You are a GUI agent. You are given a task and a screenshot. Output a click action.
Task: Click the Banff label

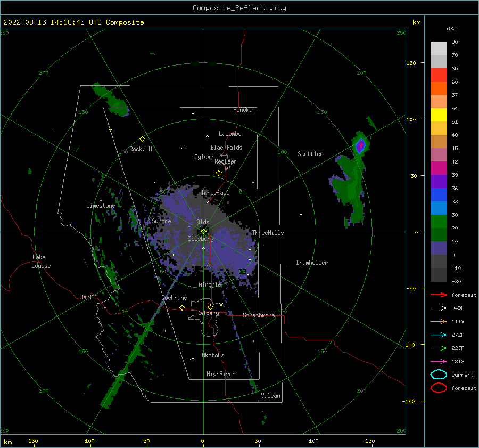(x=88, y=297)
